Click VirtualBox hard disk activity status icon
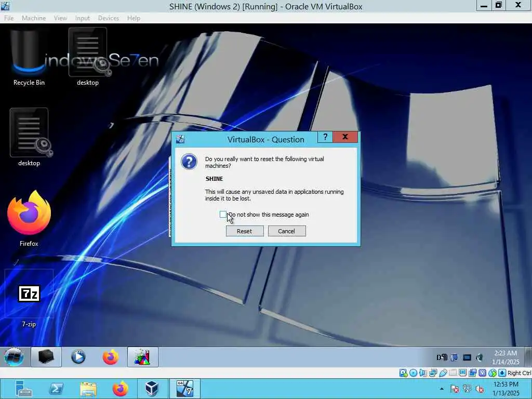532x399 pixels. pyautogui.click(x=403, y=373)
